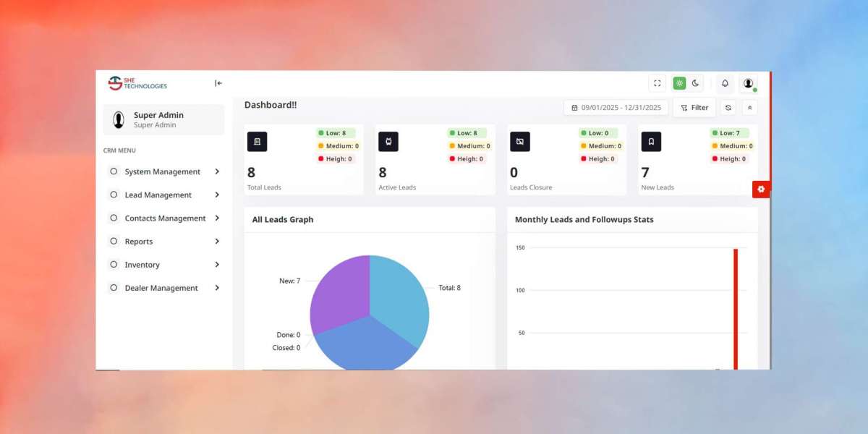Click Closed: 0 pie chart label
The image size is (868, 434).
pyautogui.click(x=286, y=348)
